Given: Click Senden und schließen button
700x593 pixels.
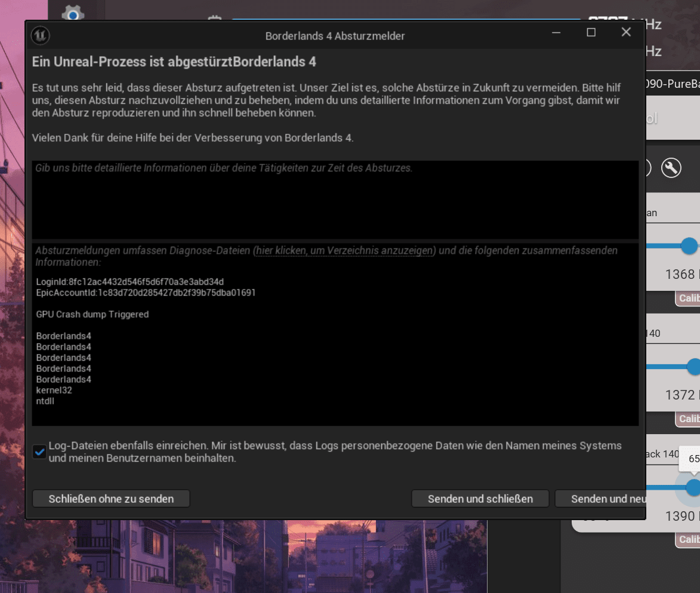Looking at the screenshot, I should (480, 499).
